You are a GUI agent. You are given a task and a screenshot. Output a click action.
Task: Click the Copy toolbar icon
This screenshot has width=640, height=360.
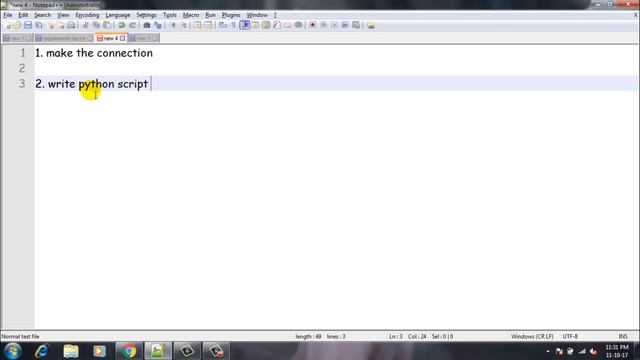[96, 25]
